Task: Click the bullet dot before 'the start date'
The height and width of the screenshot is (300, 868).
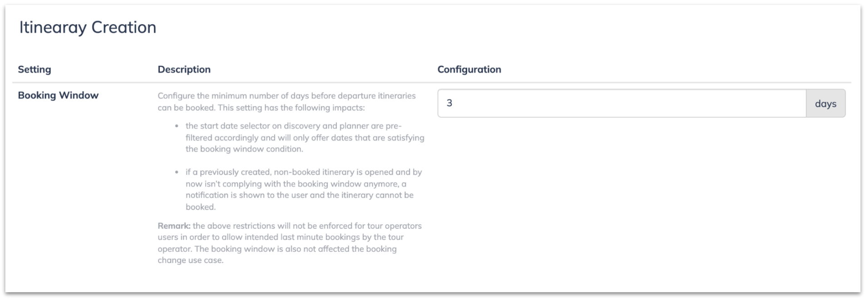Action: click(x=177, y=126)
